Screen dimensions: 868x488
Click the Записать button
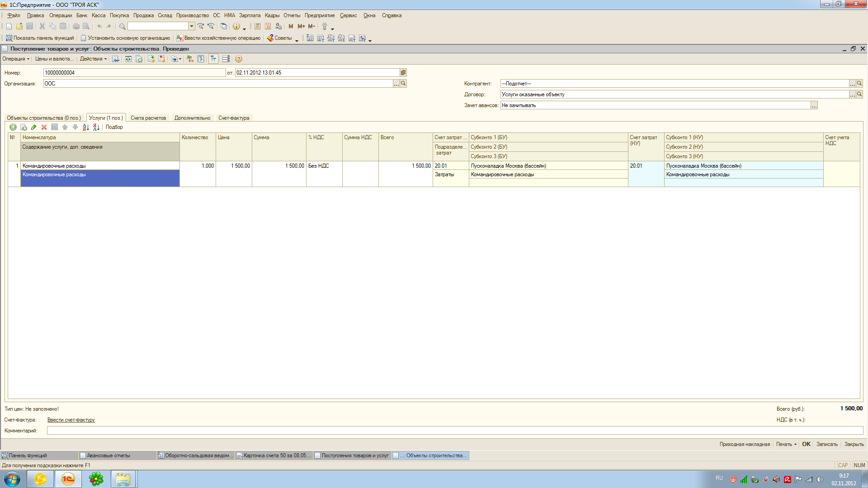coord(826,445)
